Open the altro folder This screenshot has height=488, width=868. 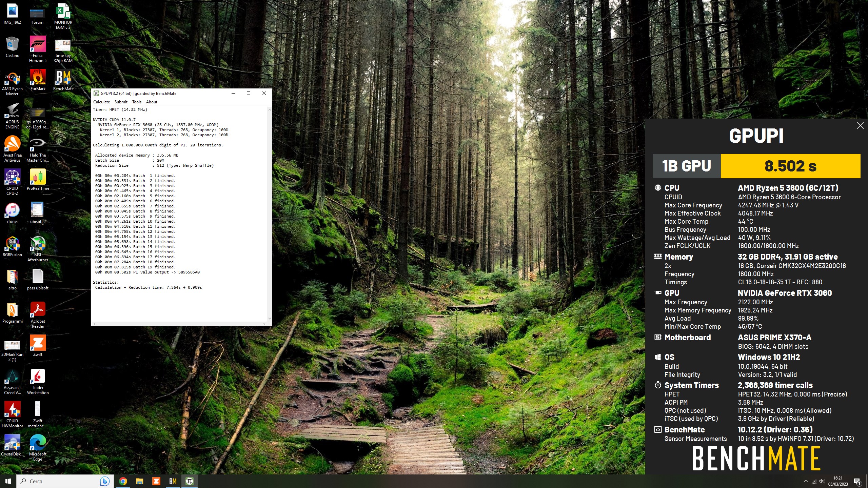pyautogui.click(x=12, y=280)
